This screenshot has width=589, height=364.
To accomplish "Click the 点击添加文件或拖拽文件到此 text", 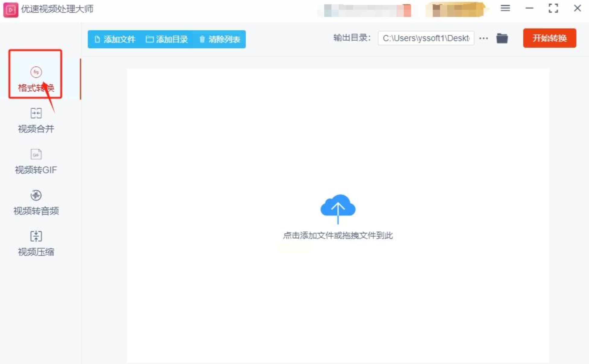I will pos(338,236).
